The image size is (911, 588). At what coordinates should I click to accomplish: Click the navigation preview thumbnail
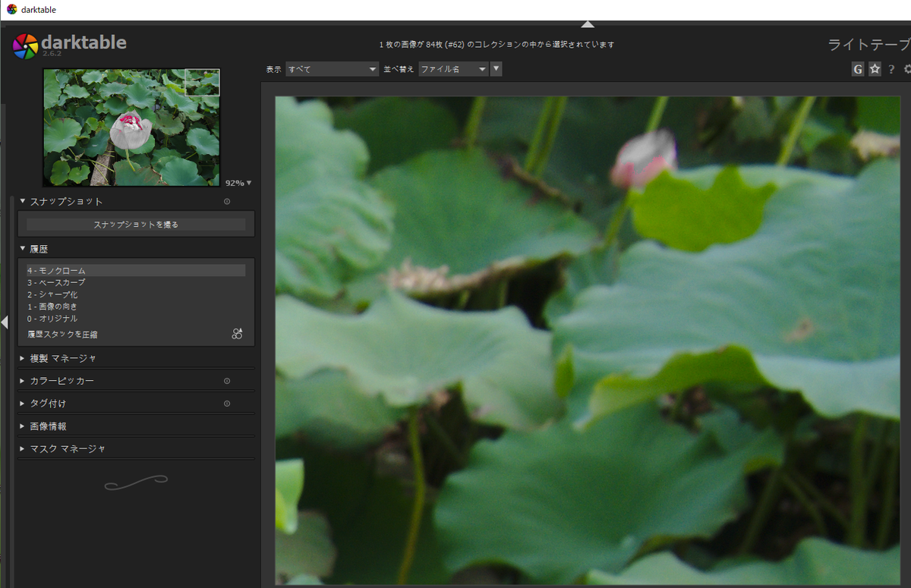click(131, 127)
